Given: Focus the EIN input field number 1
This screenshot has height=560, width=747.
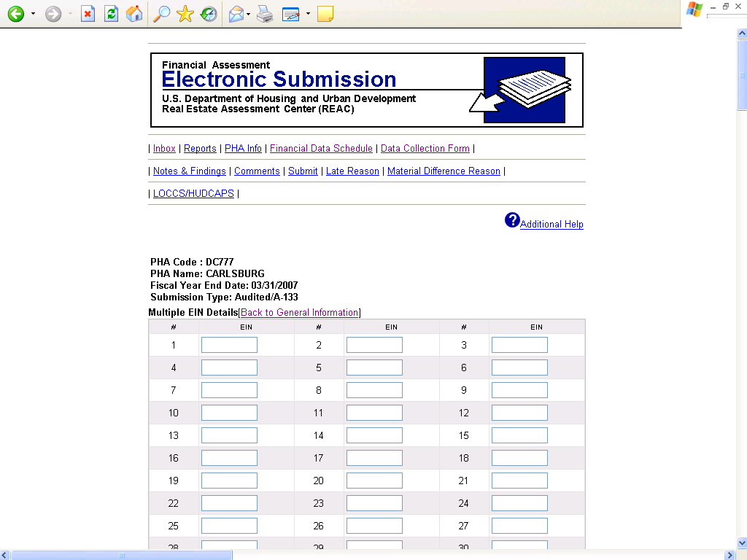Looking at the screenshot, I should coord(229,345).
